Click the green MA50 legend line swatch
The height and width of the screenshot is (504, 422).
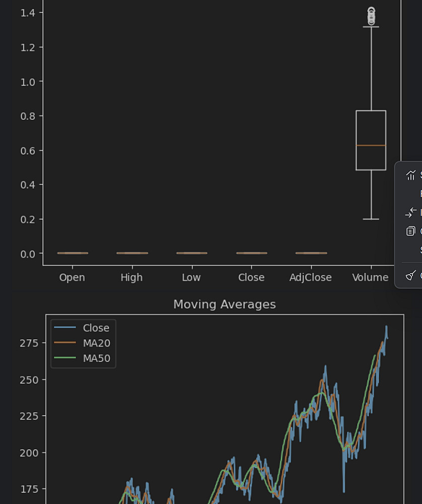(64, 359)
